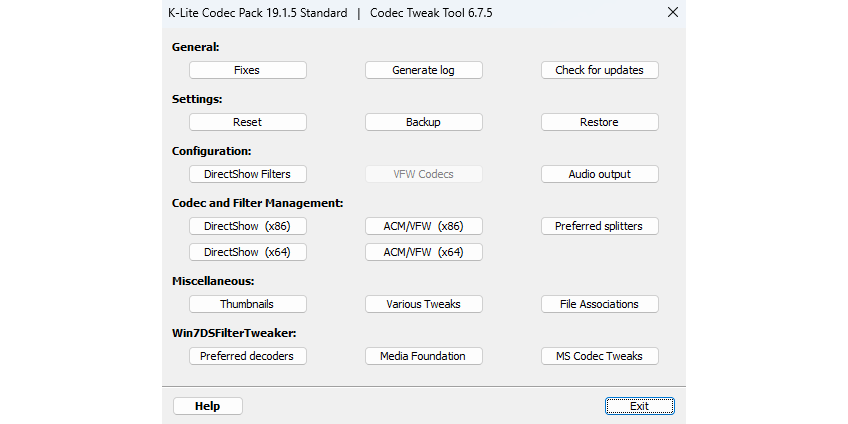Click the Reset settings button
Screen dimensions: 848x424
tap(247, 122)
